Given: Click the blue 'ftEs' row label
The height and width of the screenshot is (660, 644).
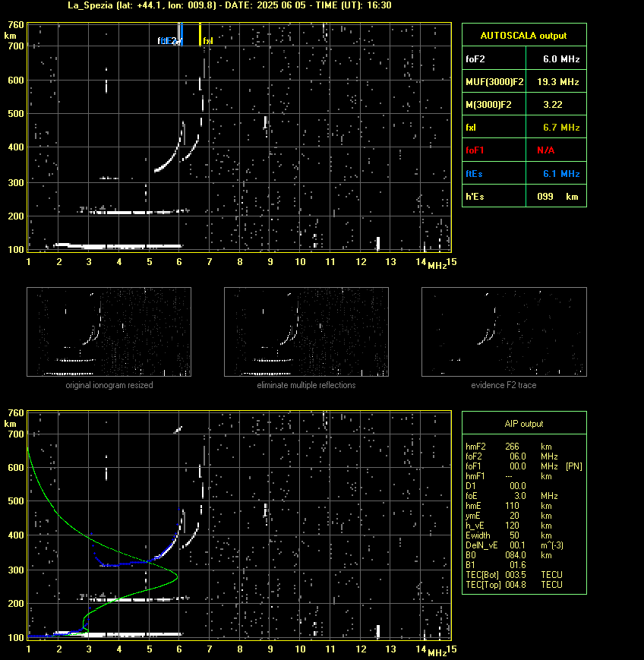Looking at the screenshot, I should (x=474, y=173).
